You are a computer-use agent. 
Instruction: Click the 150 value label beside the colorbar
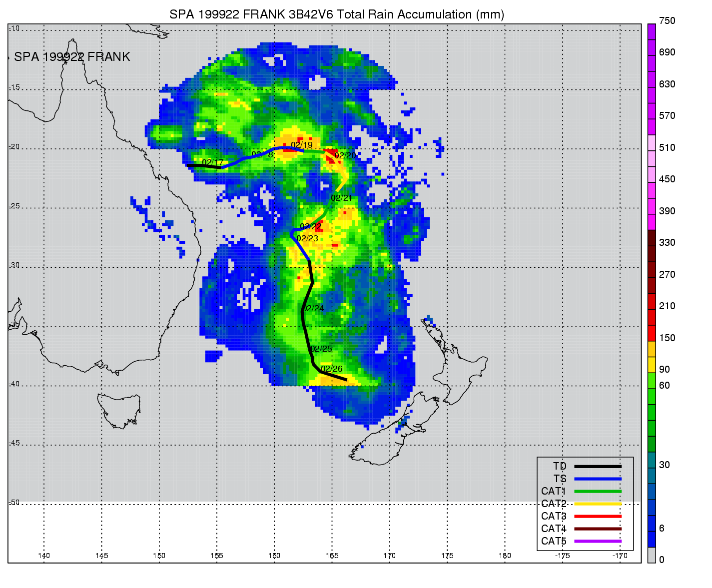(667, 338)
